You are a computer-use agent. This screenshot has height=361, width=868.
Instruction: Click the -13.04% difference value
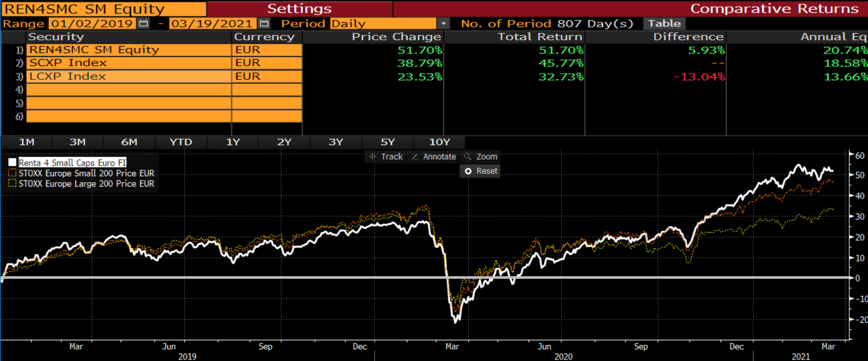(x=699, y=77)
